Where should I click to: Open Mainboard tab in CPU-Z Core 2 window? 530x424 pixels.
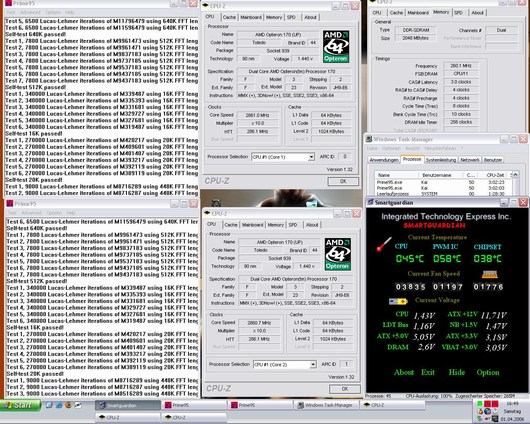coord(252,225)
